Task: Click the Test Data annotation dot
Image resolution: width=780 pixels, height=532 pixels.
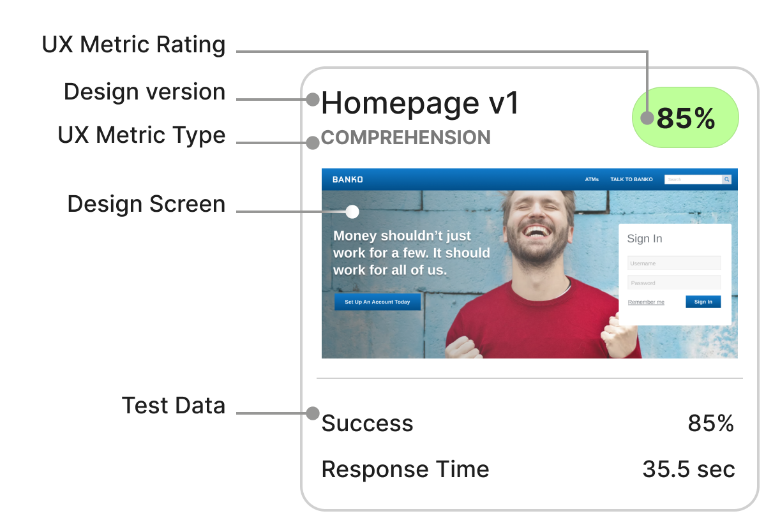Action: (312, 413)
